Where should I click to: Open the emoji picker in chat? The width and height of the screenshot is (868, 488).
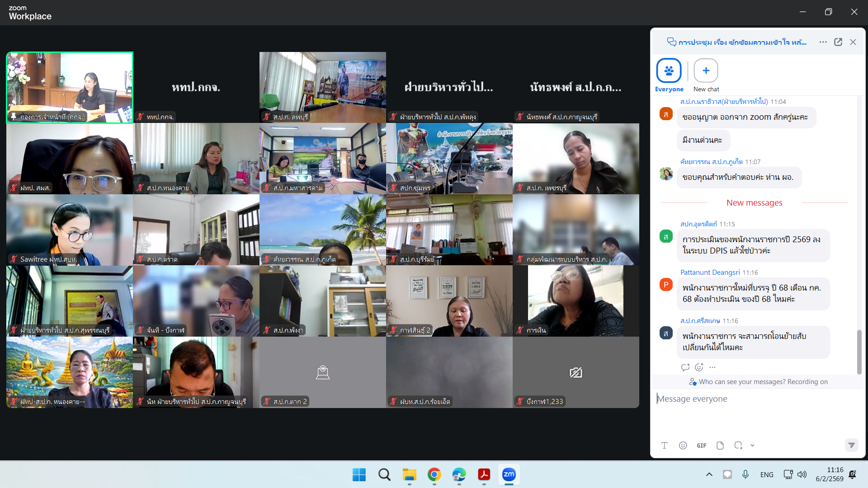(683, 446)
